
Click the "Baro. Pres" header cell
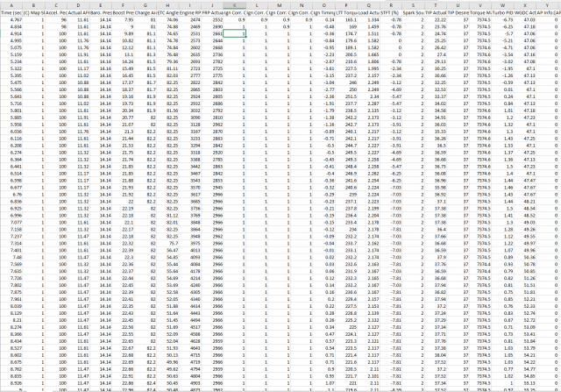pos(101,12)
